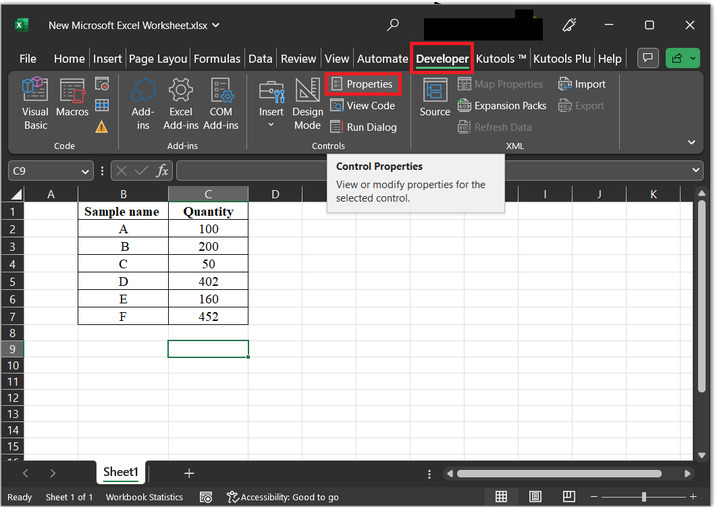
Task: Click the zoom slider in status bar
Action: pos(644,497)
